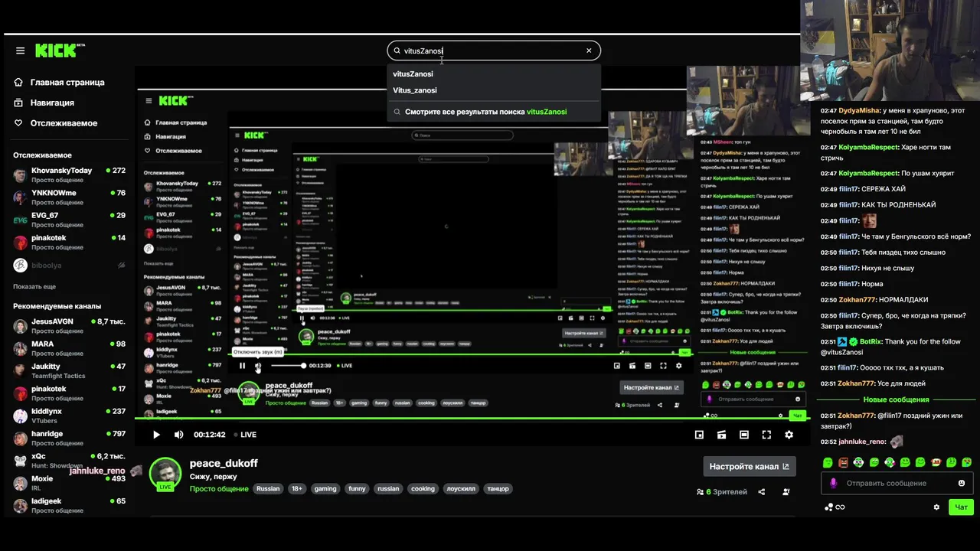Focus the Отправить сообщение chat field

(897, 483)
